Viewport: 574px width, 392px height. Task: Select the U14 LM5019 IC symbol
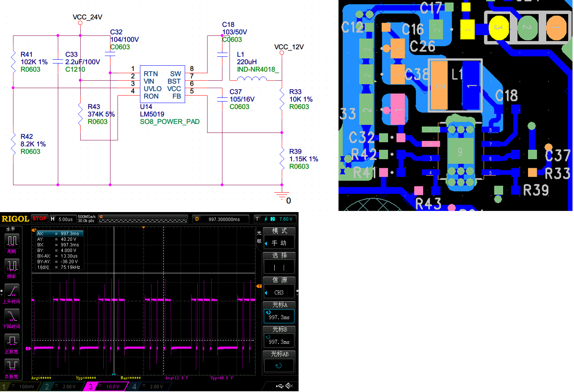(162, 84)
